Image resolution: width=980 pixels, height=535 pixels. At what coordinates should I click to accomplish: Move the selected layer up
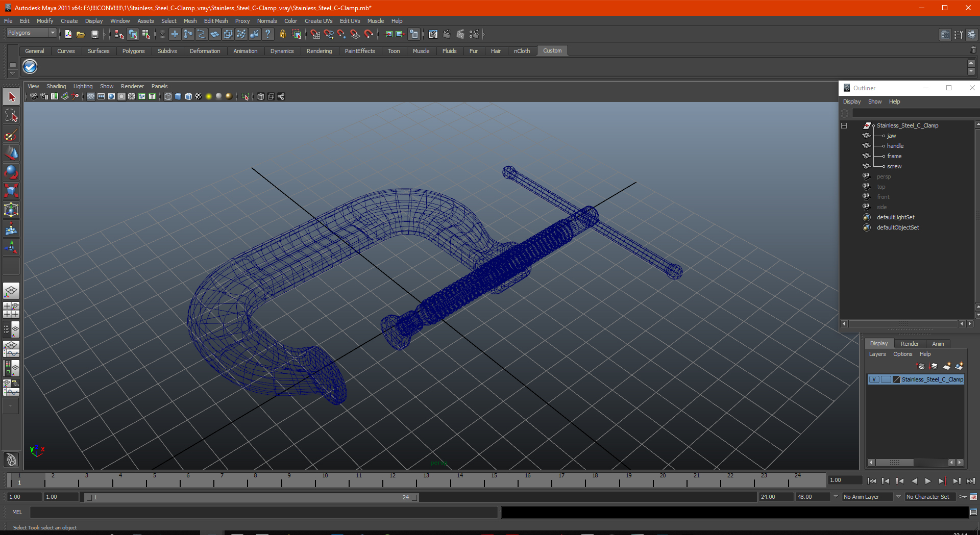tap(921, 366)
